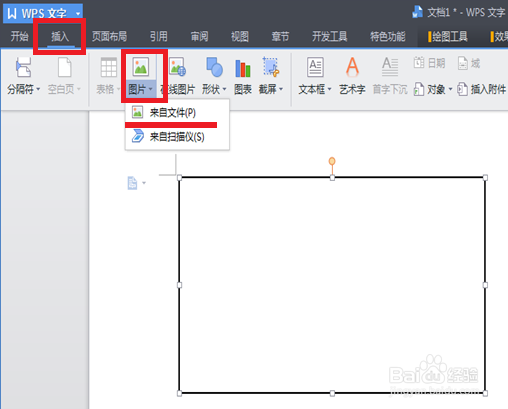Image resolution: width=508 pixels, height=409 pixels.
Task: Click the 文本框 text box icon
Action: click(x=315, y=67)
